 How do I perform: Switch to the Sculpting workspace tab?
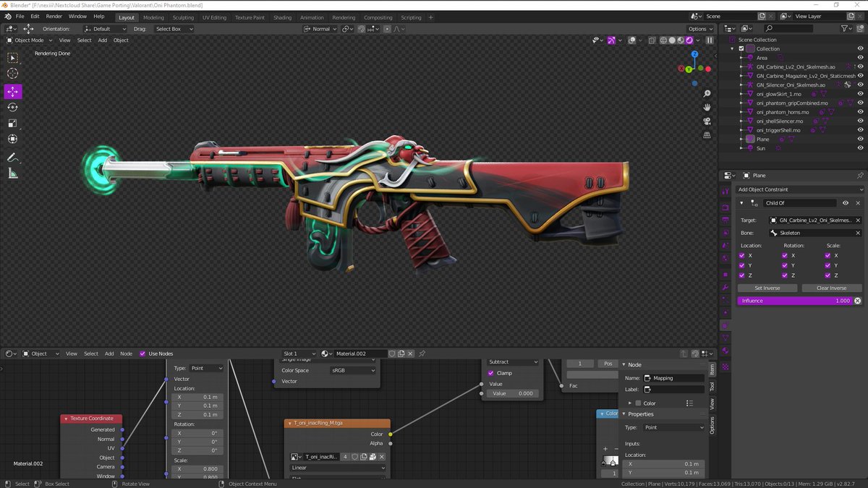[x=183, y=17]
